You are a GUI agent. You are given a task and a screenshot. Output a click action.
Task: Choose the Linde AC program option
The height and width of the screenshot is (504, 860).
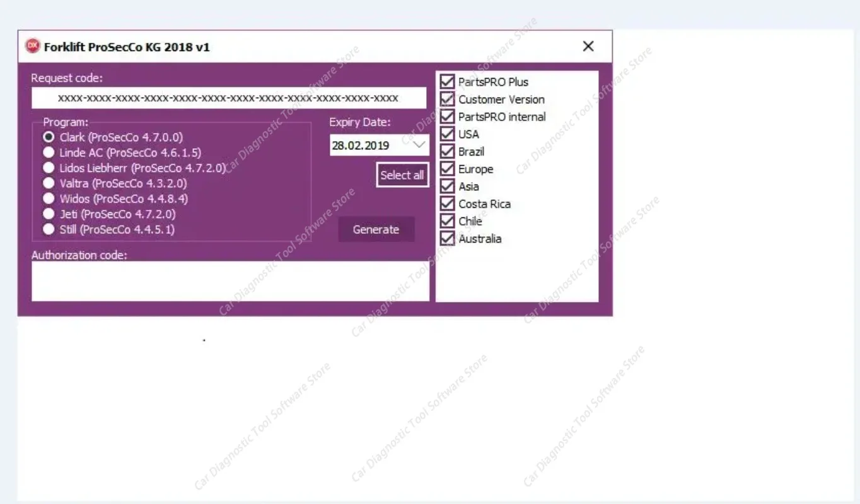tap(49, 152)
